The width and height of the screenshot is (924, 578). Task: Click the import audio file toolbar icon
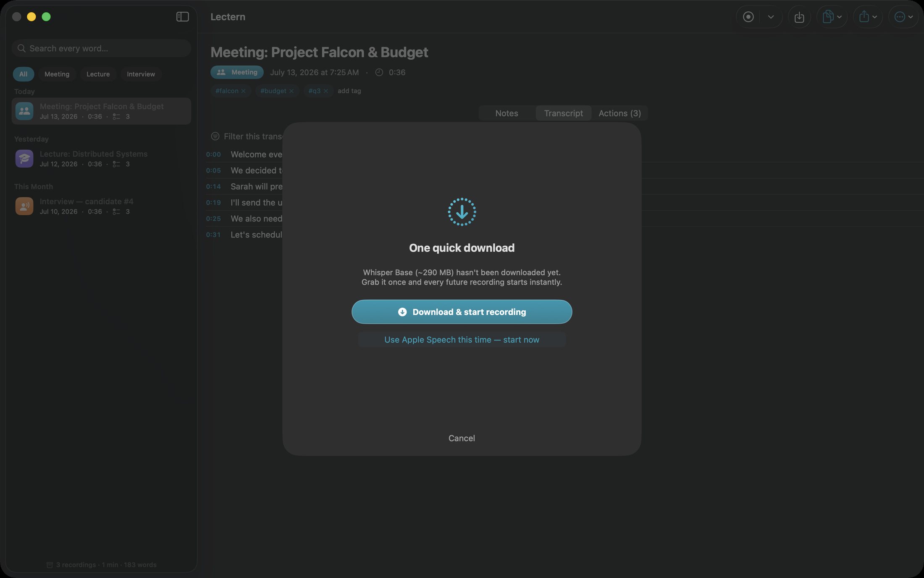tap(799, 17)
